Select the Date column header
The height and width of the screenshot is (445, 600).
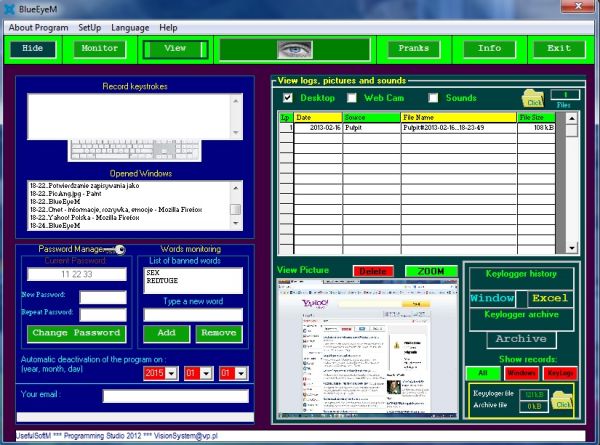pos(317,117)
